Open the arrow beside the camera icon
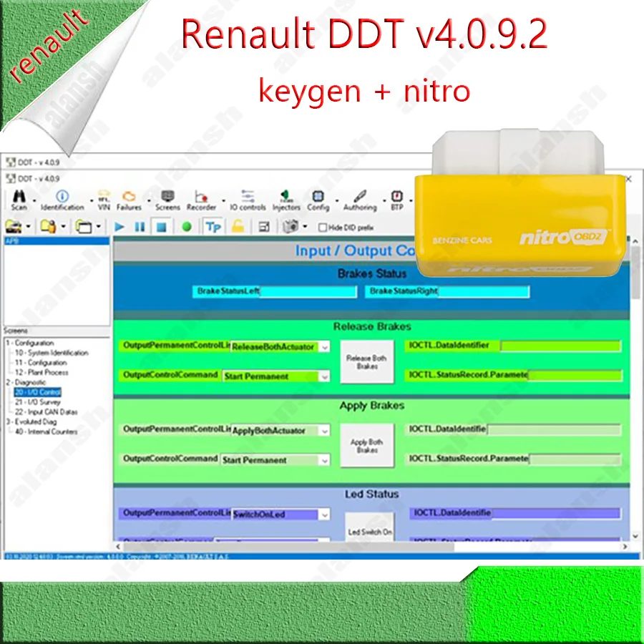644x644 pixels. click(x=305, y=227)
